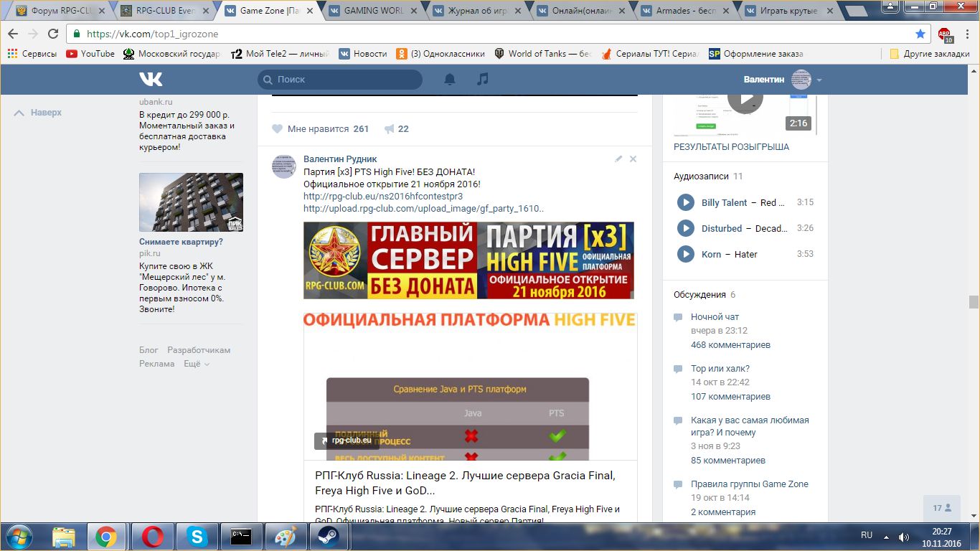Viewport: 980px width, 551px height.
Task: Open the World of Tanks bookmark
Action: click(542, 54)
